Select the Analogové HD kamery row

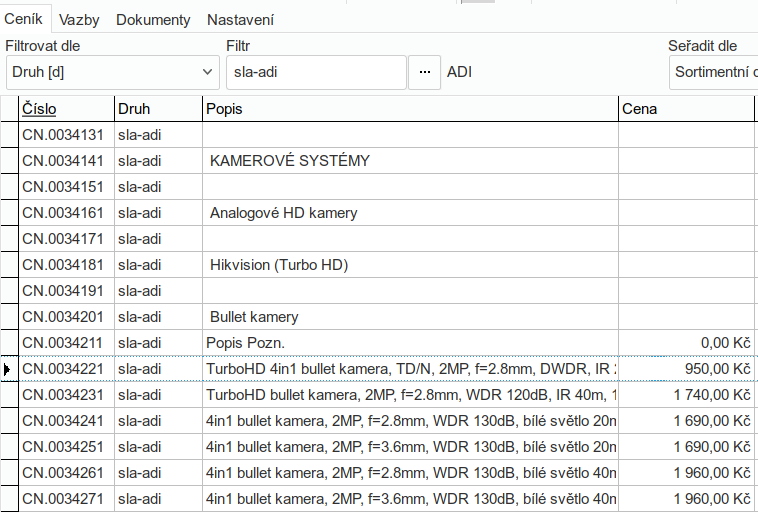tap(283, 213)
